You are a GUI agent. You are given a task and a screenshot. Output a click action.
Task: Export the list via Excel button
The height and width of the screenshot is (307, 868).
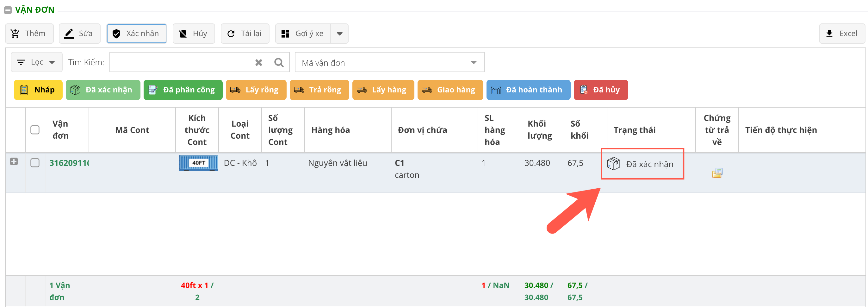(842, 33)
